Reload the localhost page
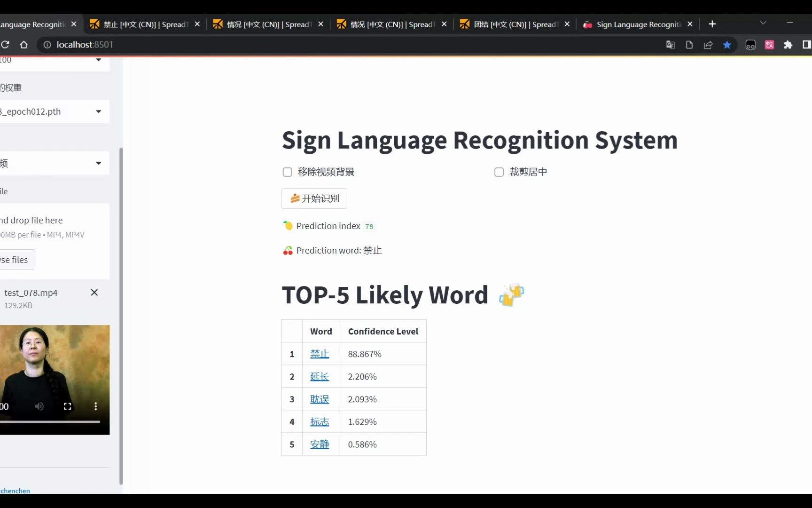This screenshot has height=508, width=812. point(5,45)
